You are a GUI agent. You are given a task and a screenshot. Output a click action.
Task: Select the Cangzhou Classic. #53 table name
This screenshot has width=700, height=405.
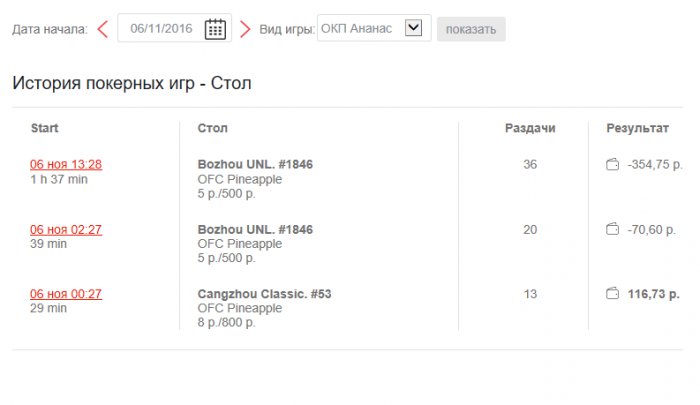coord(264,294)
